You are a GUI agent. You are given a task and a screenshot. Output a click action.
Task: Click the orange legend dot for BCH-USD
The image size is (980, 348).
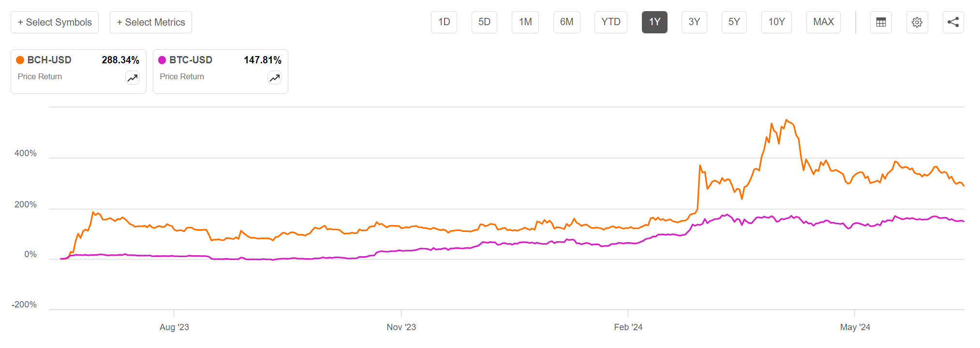[x=20, y=60]
